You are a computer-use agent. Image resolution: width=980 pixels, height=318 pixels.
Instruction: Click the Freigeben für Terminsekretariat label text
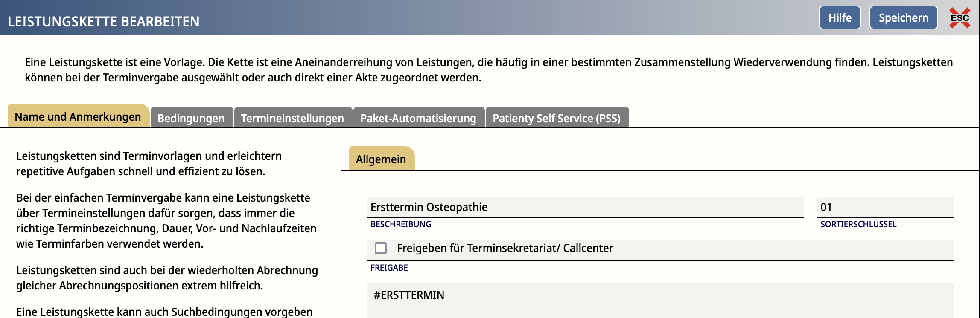pos(505,248)
